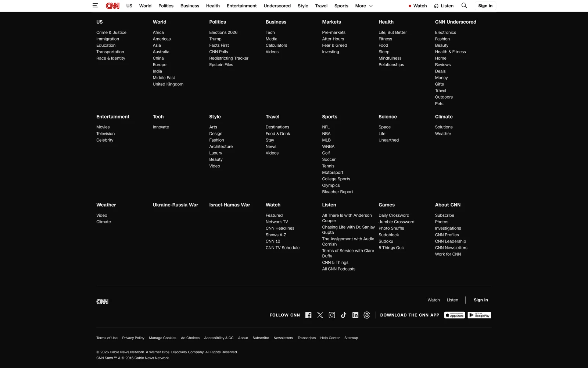
Task: Expand the More dropdown chevron
Action: 371,6
